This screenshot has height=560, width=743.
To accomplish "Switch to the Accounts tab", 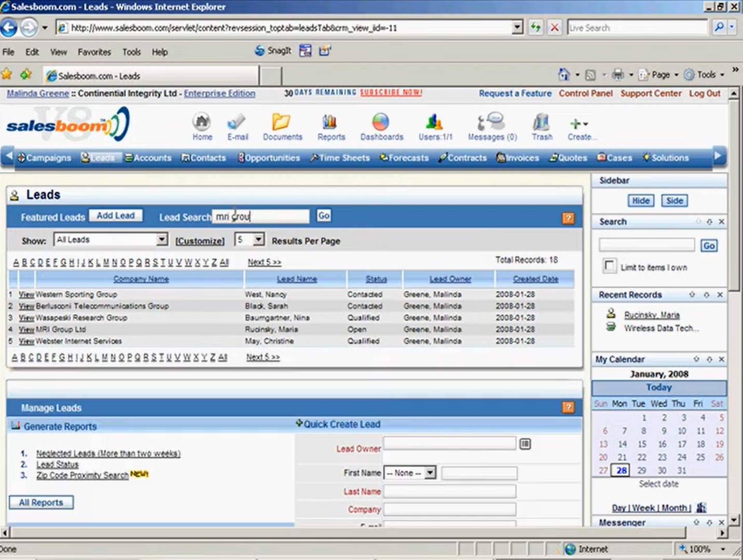I will tap(148, 158).
